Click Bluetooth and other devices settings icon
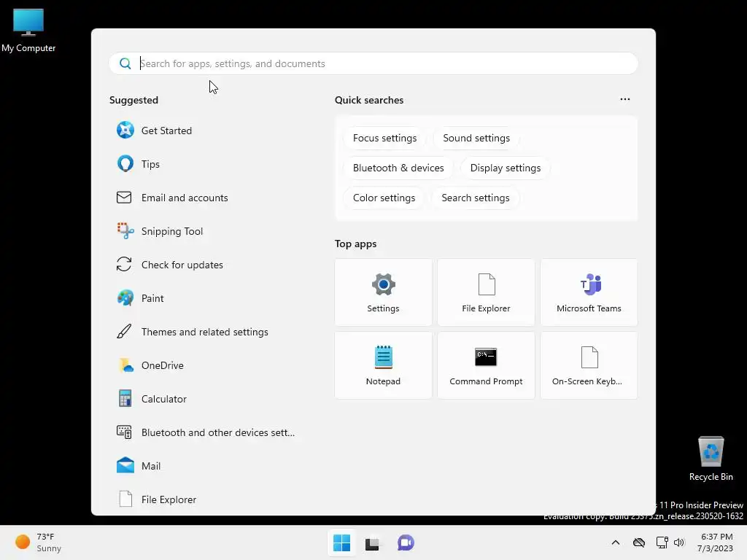This screenshot has height=560, width=747. (x=124, y=432)
